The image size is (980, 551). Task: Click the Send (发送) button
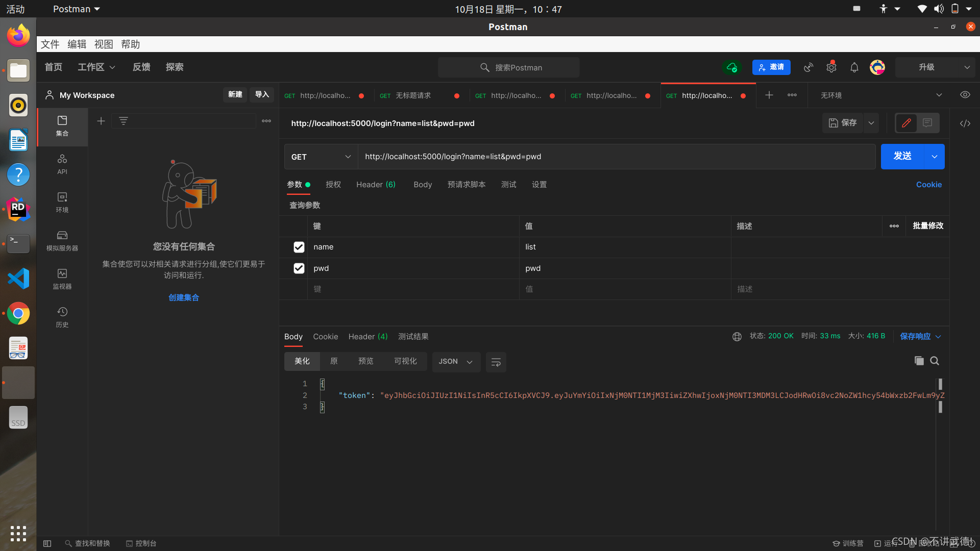point(902,157)
